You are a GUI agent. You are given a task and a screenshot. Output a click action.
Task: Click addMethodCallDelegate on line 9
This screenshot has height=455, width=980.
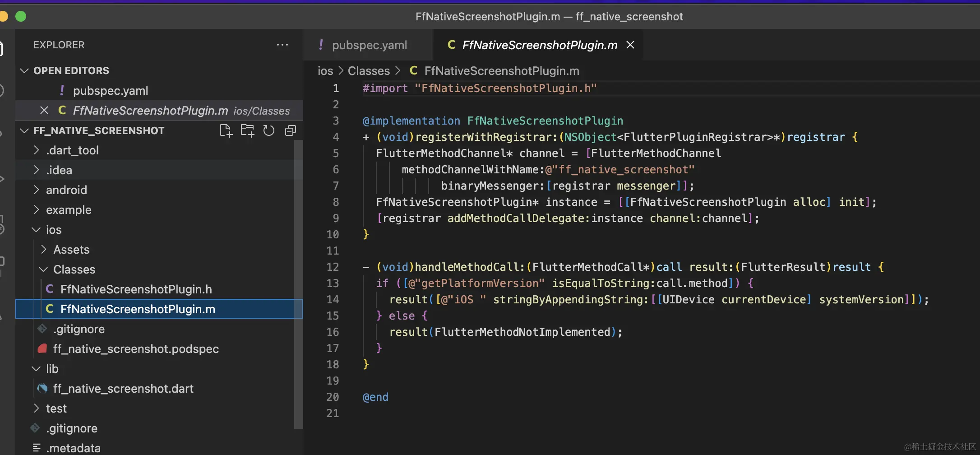point(516,218)
